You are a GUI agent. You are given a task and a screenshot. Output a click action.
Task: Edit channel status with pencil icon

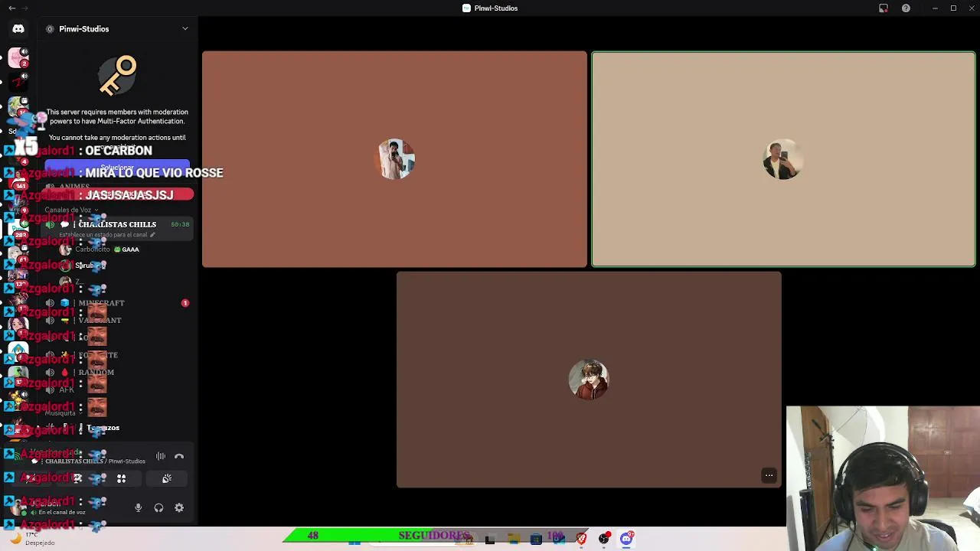point(152,235)
